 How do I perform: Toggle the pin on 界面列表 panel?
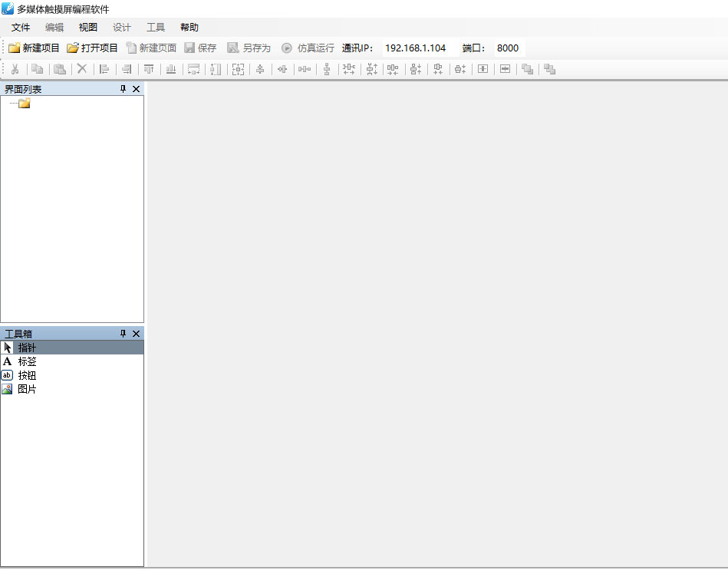(123, 89)
